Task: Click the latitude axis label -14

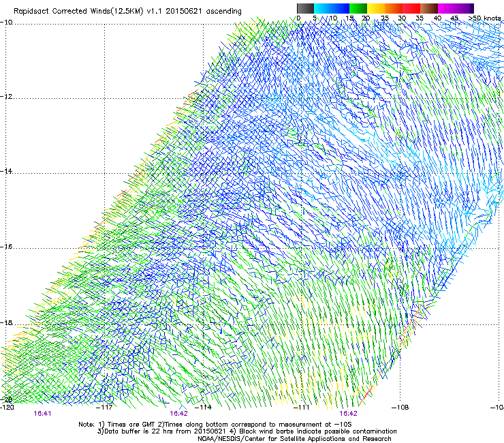Action: coord(6,171)
